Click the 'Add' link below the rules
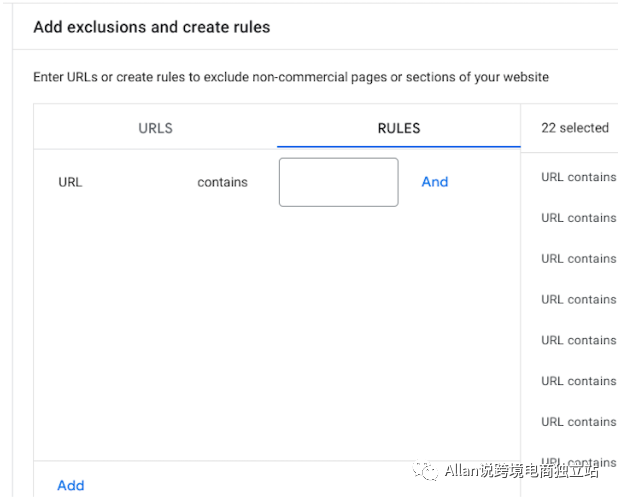Screen dimensions: 618x498 (70, 485)
